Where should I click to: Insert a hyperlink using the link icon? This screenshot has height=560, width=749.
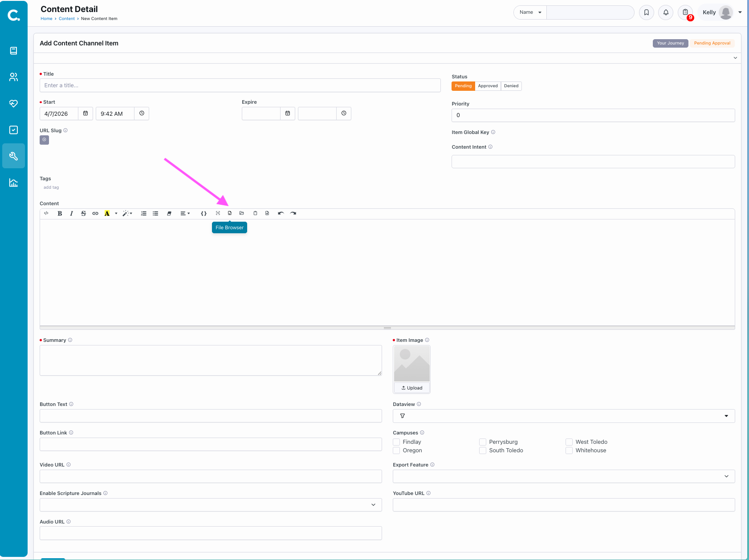pos(95,214)
